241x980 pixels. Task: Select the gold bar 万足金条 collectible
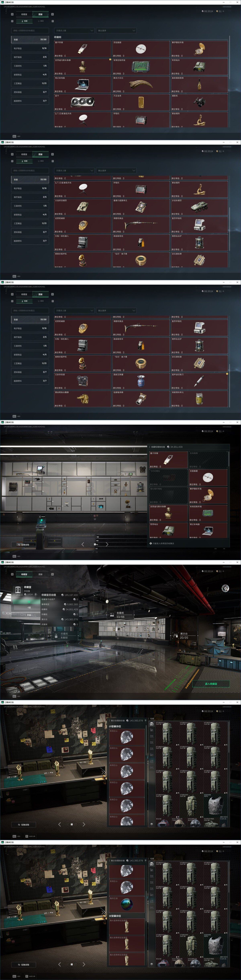(141, 102)
